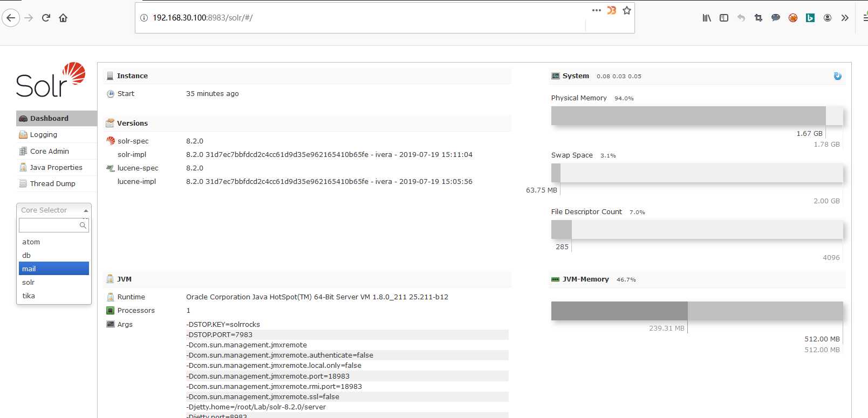Click the core search input field
868x418 pixels.
(x=54, y=225)
